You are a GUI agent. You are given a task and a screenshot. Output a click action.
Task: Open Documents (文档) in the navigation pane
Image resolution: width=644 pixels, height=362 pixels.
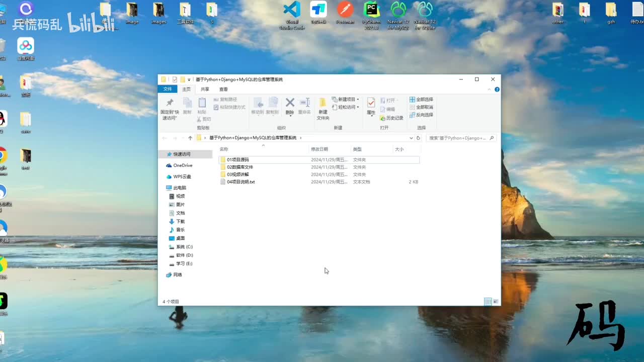pos(177,213)
